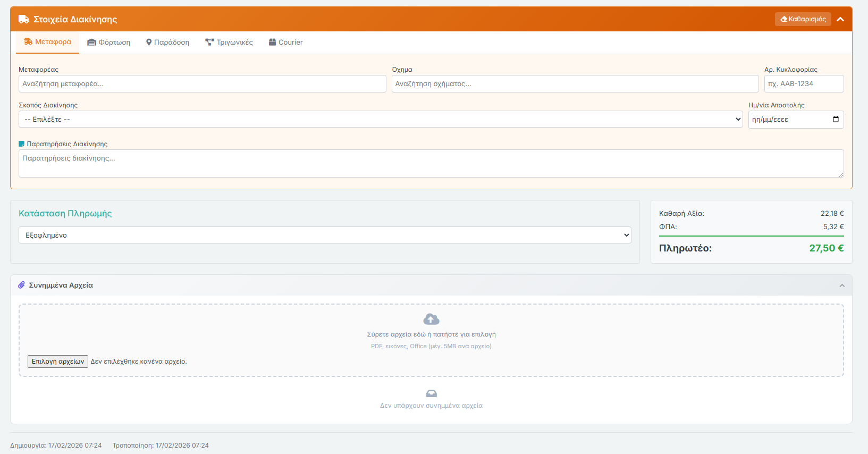868x454 pixels.
Task: Click the Επιλογή αρχείων button
Action: tap(58, 361)
